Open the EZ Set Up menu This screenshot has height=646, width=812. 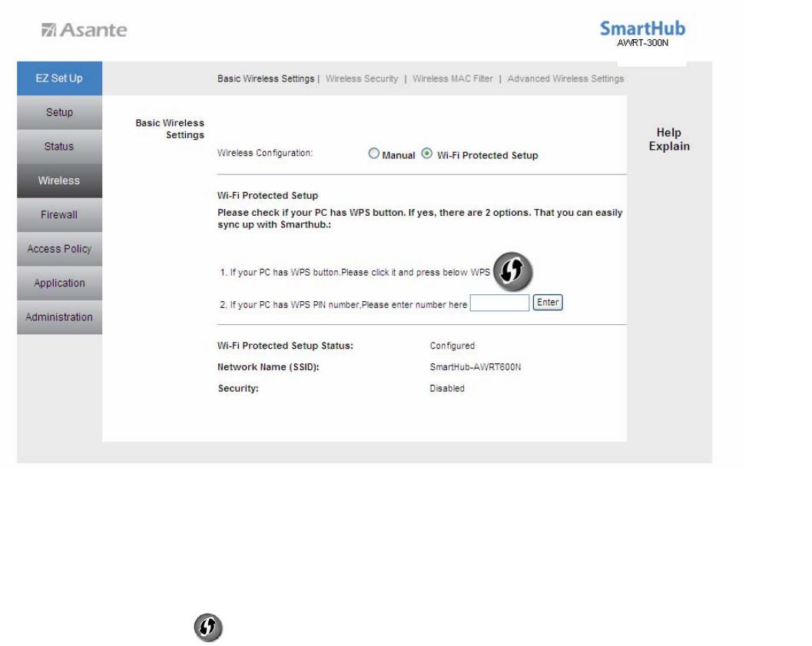[x=60, y=78]
